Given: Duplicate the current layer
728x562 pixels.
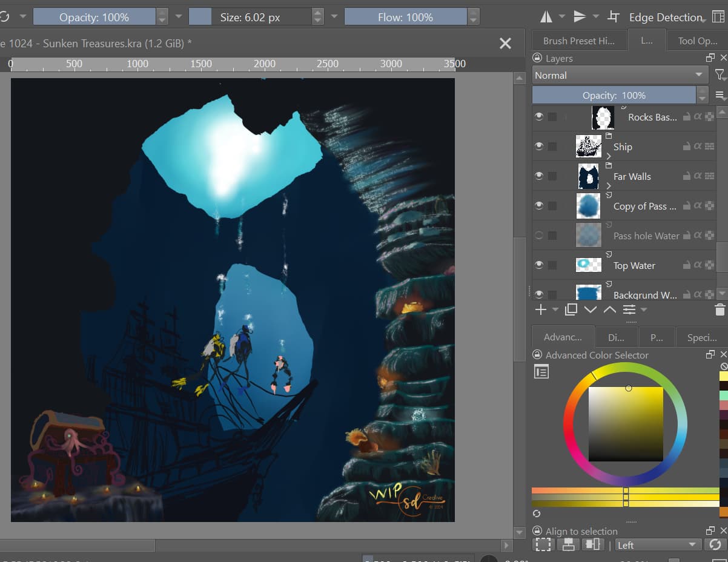Looking at the screenshot, I should [571, 309].
